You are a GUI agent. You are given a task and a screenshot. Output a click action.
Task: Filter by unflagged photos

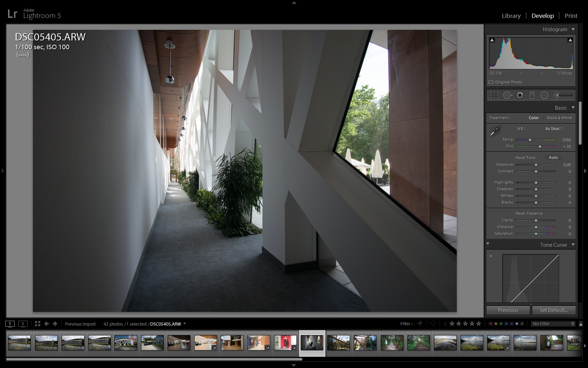[427, 323]
